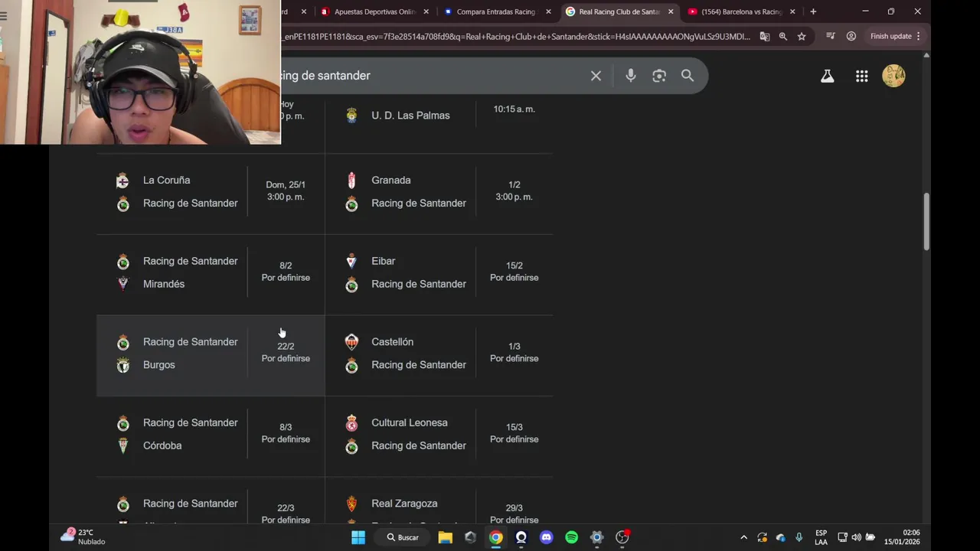Open File Explorer from the taskbar
The height and width of the screenshot is (551, 980).
[445, 537]
